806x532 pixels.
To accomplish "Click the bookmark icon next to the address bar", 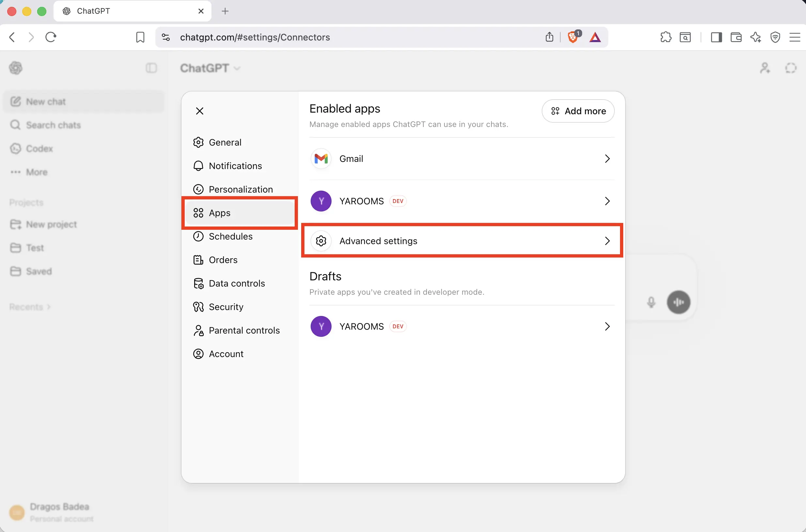I will (140, 37).
